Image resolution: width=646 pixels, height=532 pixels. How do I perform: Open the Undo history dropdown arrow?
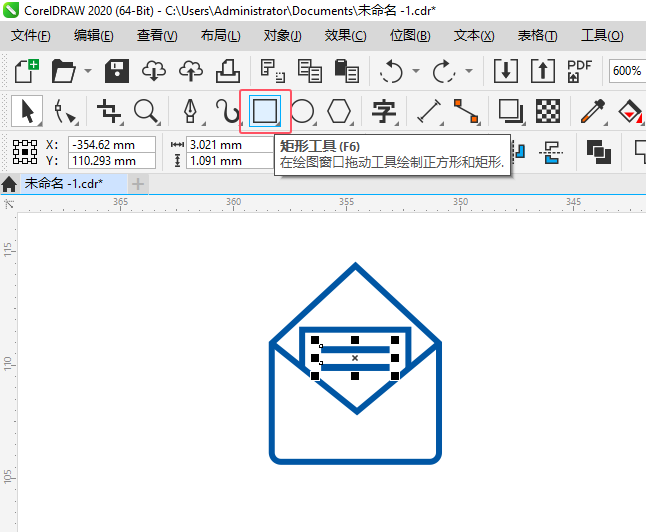coord(416,71)
